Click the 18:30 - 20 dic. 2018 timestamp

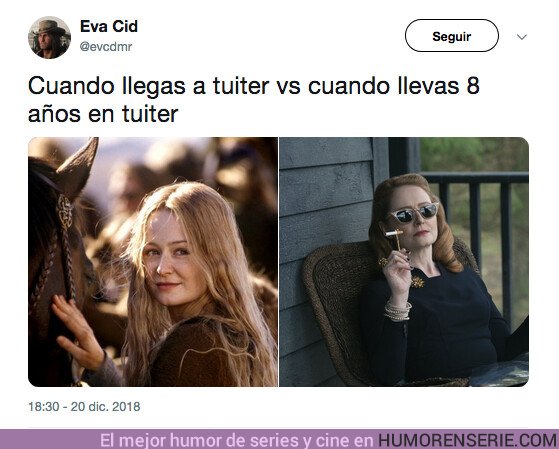pos(84,407)
